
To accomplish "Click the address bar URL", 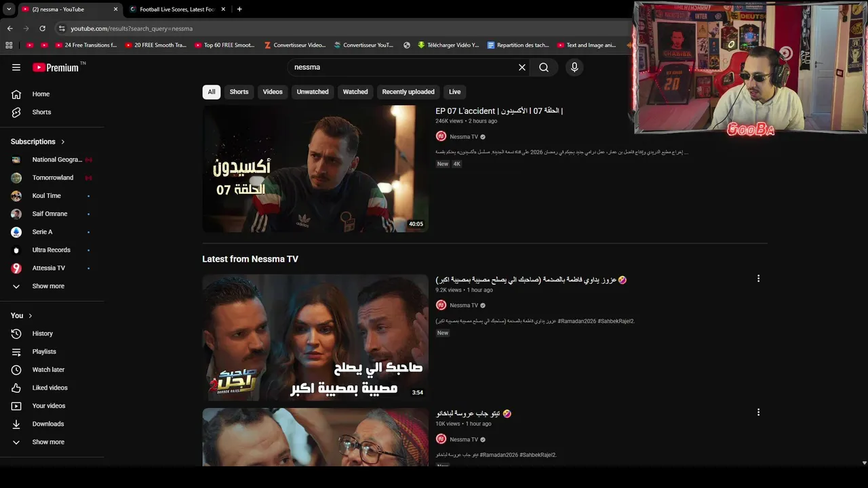I will [132, 28].
